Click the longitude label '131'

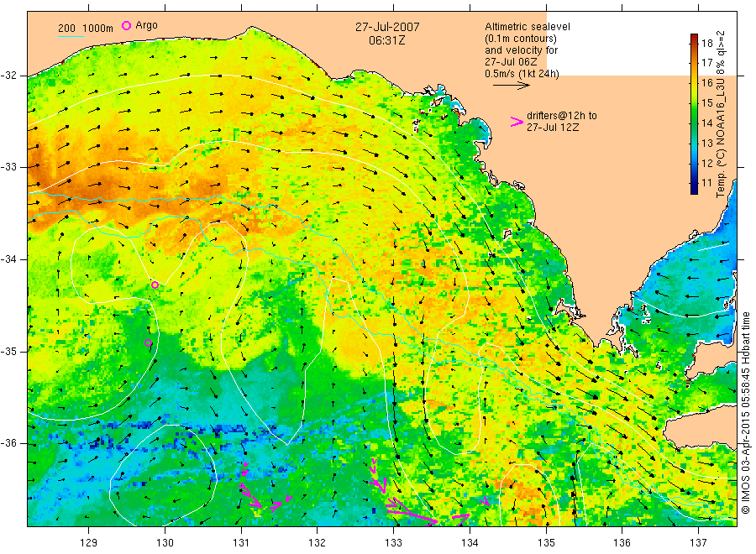(241, 543)
